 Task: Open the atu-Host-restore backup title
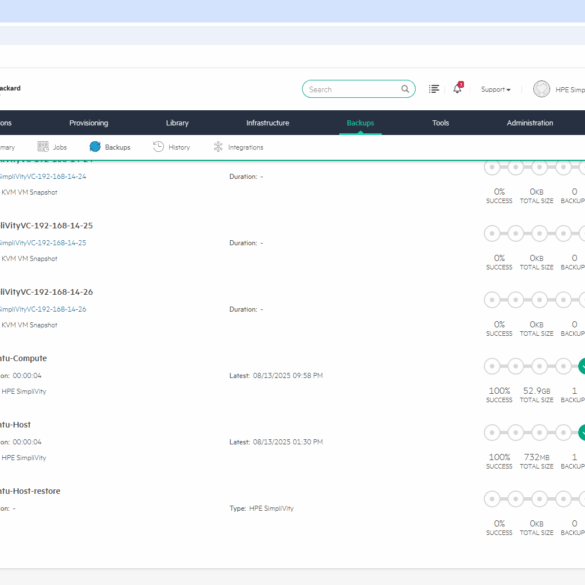[x=30, y=491]
